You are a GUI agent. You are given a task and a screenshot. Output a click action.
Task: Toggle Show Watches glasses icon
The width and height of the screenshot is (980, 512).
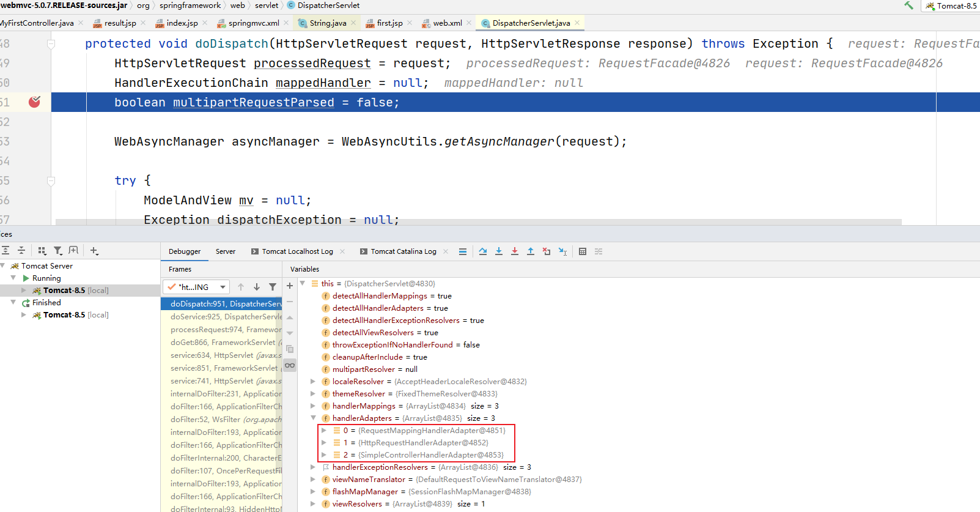click(x=290, y=365)
